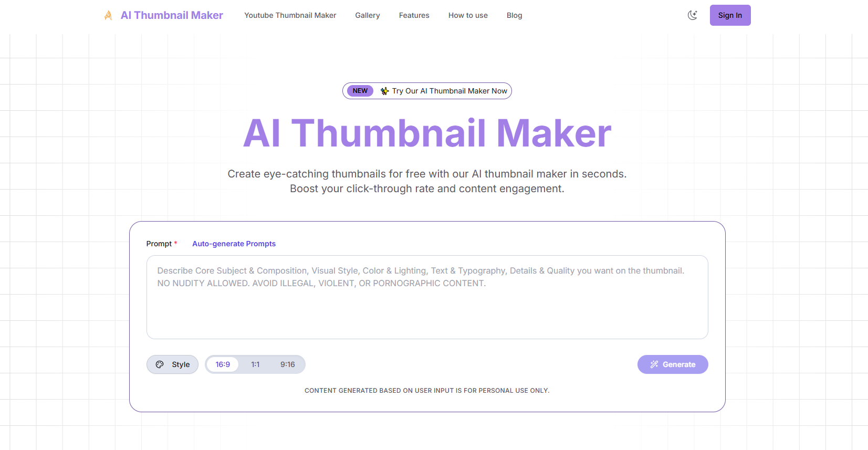Click the Try Our AI Thumbnail Maker Now text

pyautogui.click(x=449, y=91)
